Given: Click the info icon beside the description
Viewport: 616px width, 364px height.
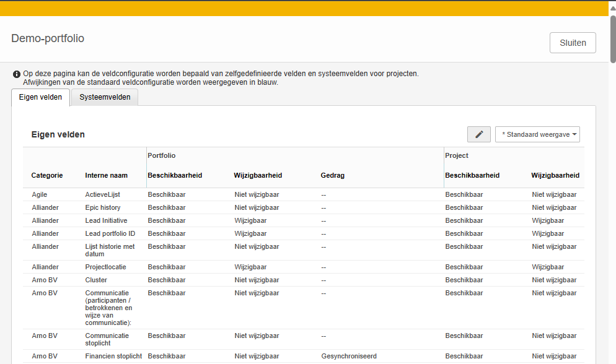Looking at the screenshot, I should pos(17,74).
